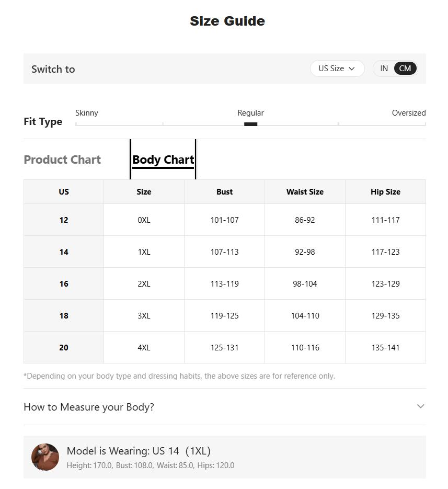
Task: Click the Hip Size column header
Action: pyautogui.click(x=385, y=192)
